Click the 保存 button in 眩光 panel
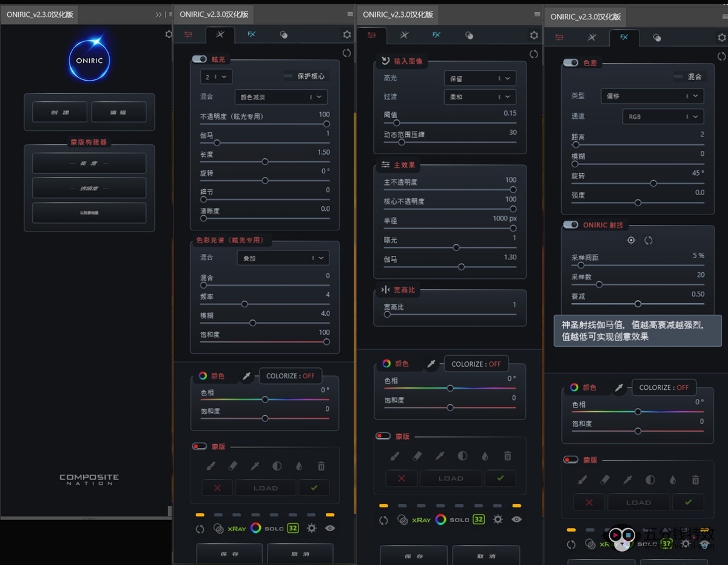 pyautogui.click(x=229, y=554)
